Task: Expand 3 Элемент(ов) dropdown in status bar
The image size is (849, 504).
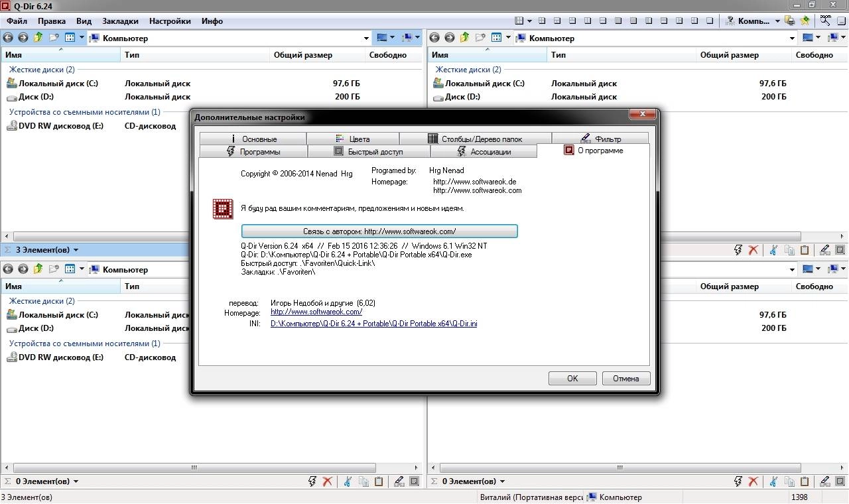Action: [76, 250]
